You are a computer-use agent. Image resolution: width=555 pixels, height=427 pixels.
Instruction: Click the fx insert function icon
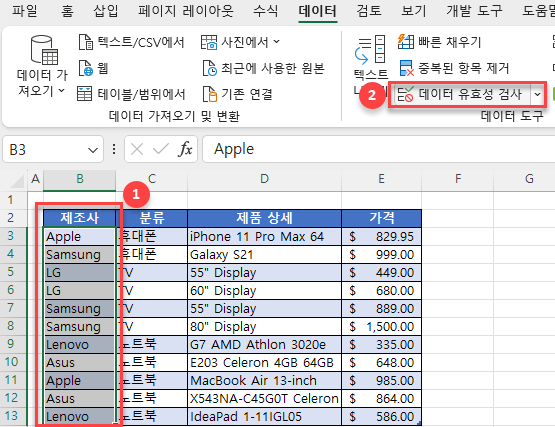point(185,149)
